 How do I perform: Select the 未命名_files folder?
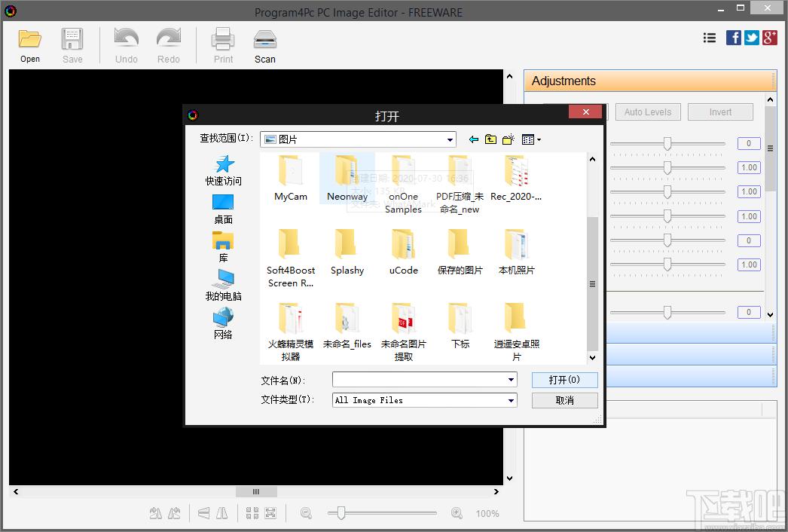(x=347, y=326)
